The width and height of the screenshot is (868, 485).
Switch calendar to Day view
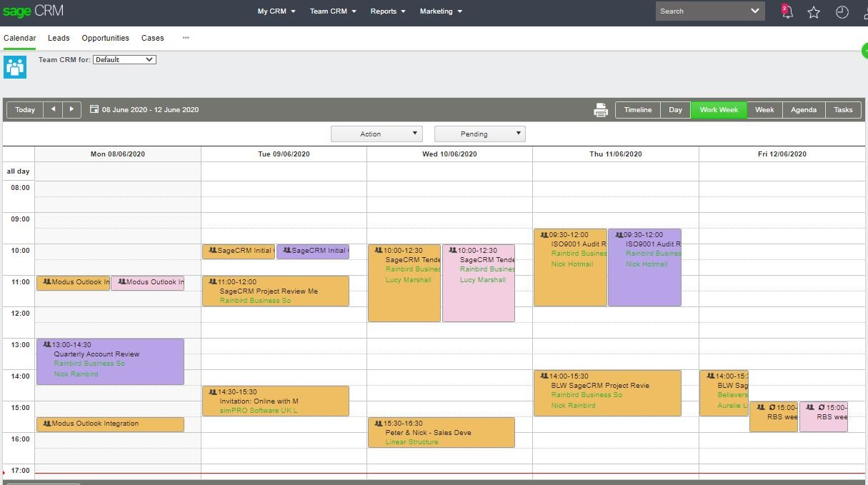click(675, 110)
